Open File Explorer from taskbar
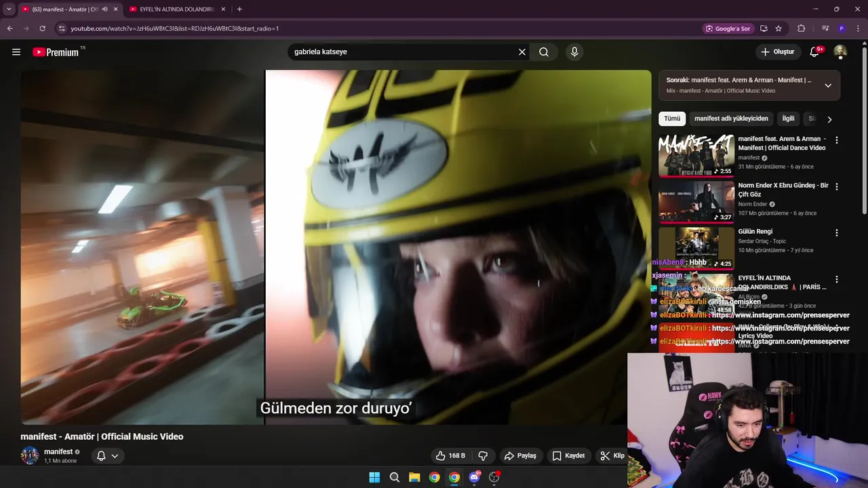868x488 pixels. [x=414, y=477]
